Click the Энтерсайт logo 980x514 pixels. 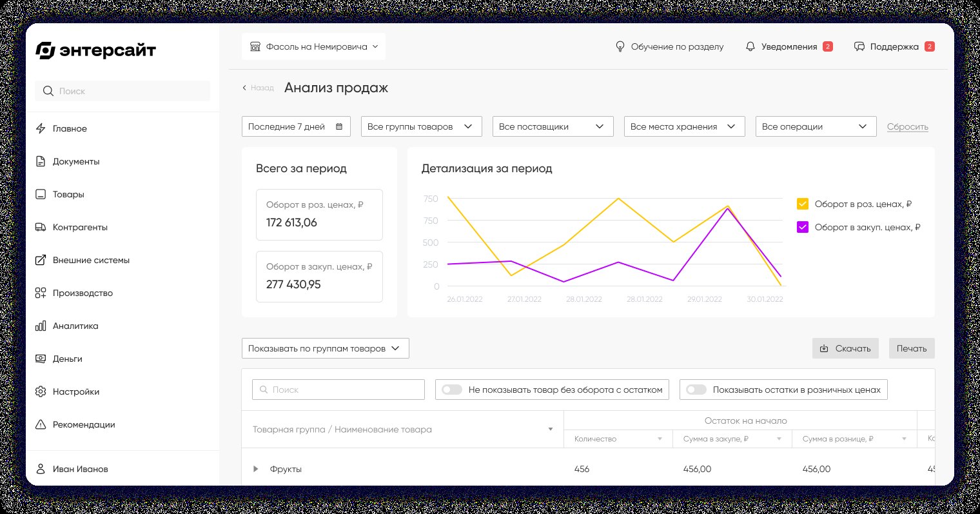pyautogui.click(x=95, y=50)
